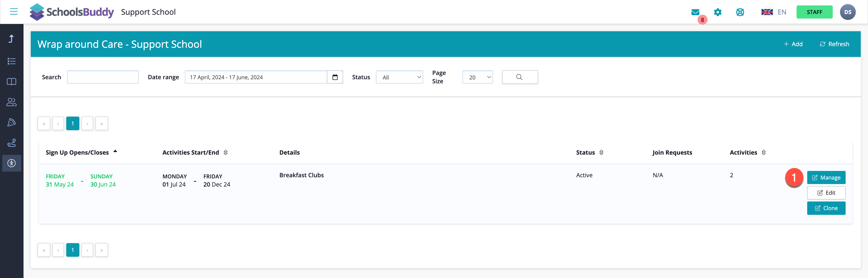Image resolution: width=868 pixels, height=278 pixels.
Task: Click the 30 Jun 24 closing date
Action: click(x=103, y=185)
